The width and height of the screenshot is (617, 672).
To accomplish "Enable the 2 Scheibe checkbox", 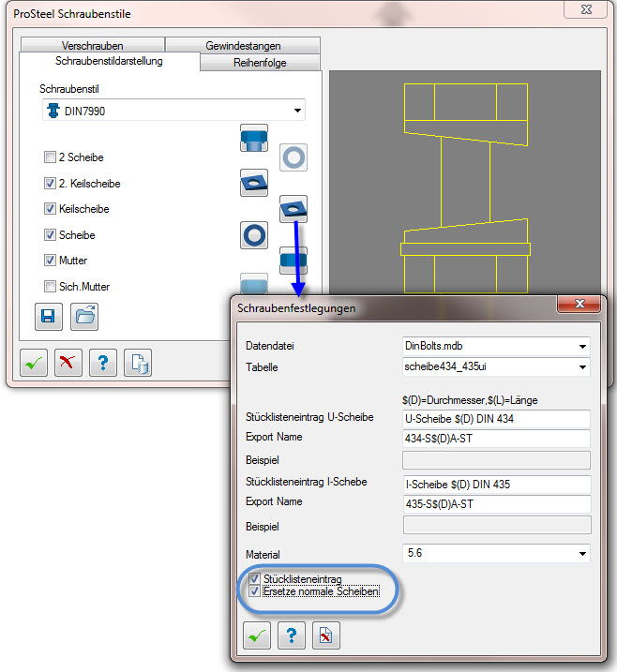I will (50, 157).
